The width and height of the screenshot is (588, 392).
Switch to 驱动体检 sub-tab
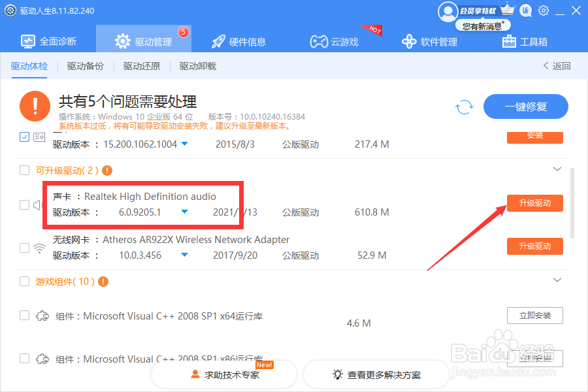tap(29, 67)
